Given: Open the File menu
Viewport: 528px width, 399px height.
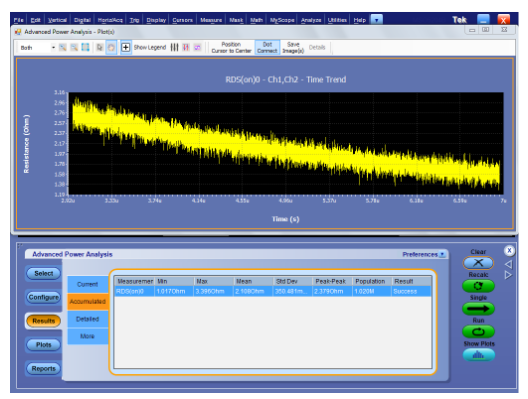Looking at the screenshot, I should [19, 20].
